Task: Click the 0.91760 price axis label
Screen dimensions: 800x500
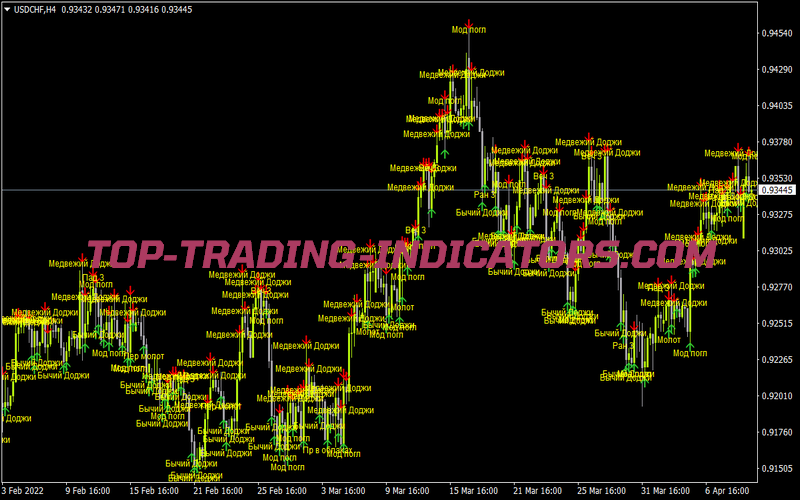Action: click(x=777, y=432)
